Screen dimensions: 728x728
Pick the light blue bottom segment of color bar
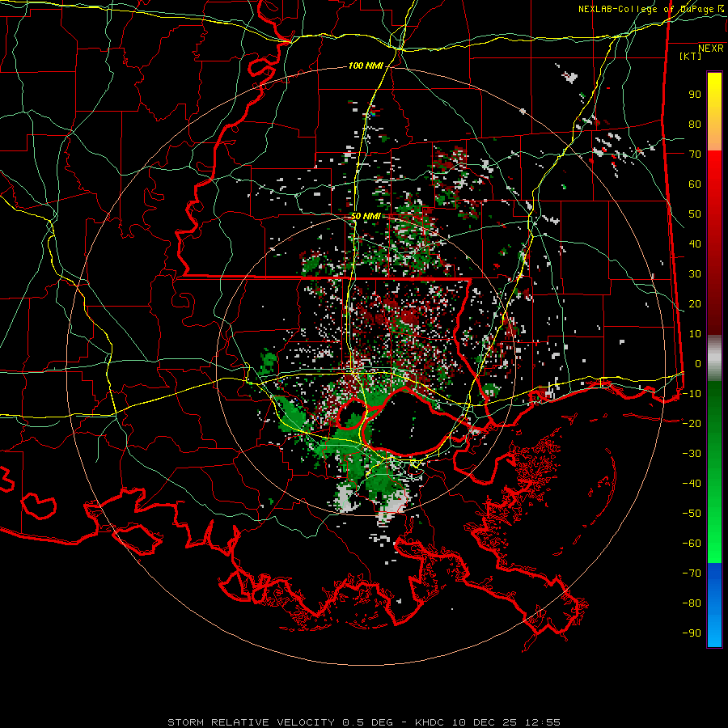(x=714, y=632)
